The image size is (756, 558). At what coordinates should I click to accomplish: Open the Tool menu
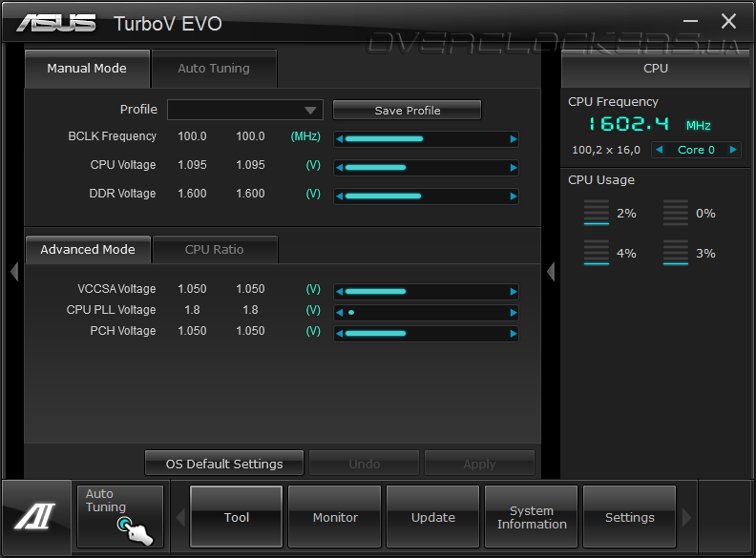[237, 517]
